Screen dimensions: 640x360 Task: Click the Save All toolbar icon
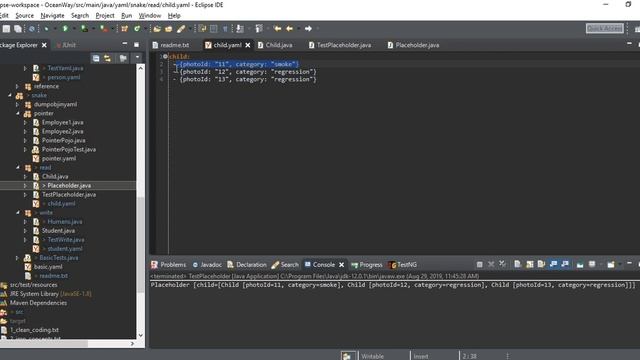pos(18,29)
